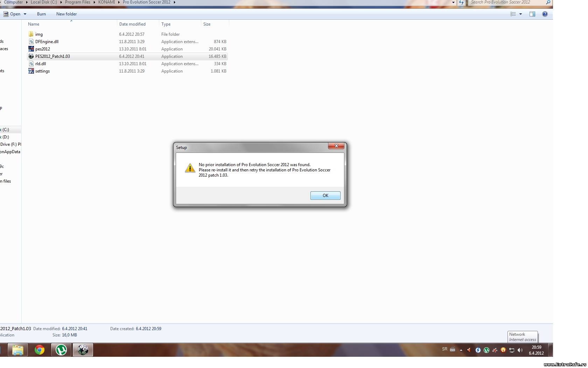
Task: Select the 20.041 KB size cell
Action: (x=217, y=49)
